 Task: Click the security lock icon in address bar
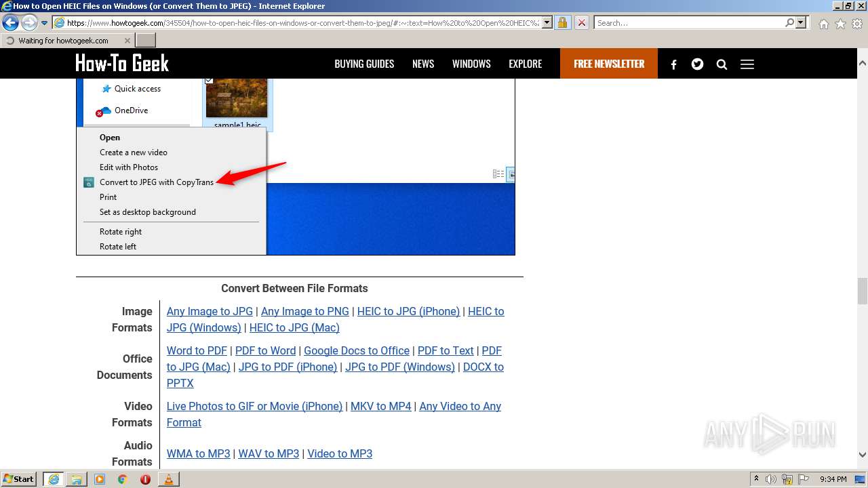point(562,22)
